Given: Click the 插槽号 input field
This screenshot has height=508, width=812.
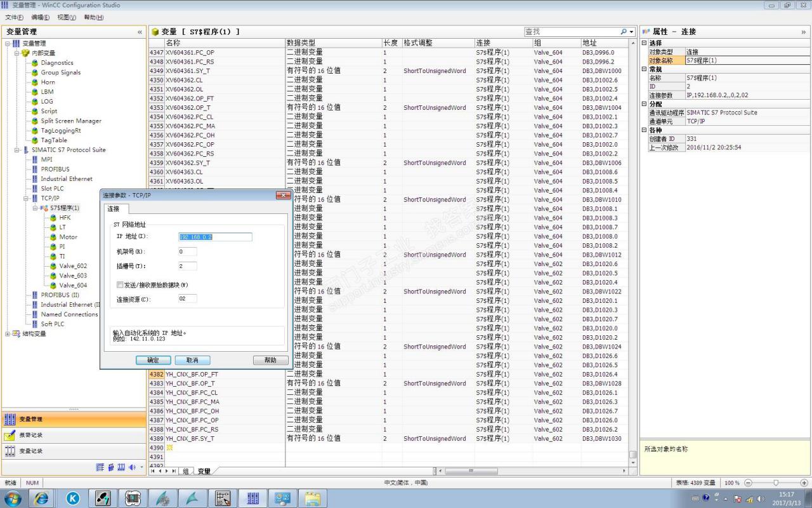Looking at the screenshot, I should click(x=187, y=266).
